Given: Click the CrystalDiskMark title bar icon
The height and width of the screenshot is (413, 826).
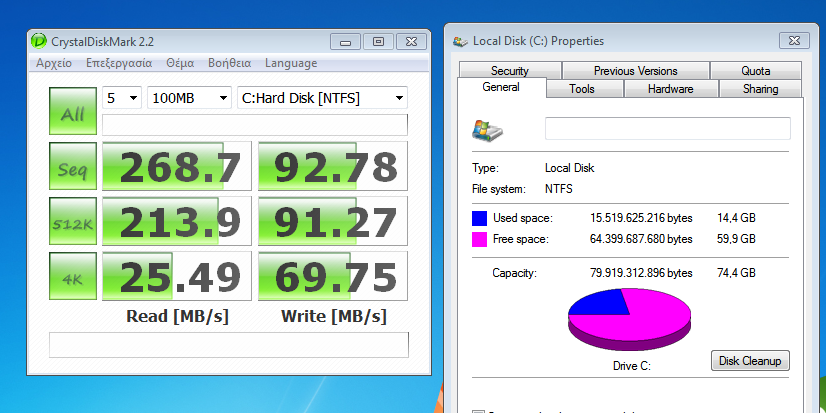Looking at the screenshot, I should click(39, 41).
